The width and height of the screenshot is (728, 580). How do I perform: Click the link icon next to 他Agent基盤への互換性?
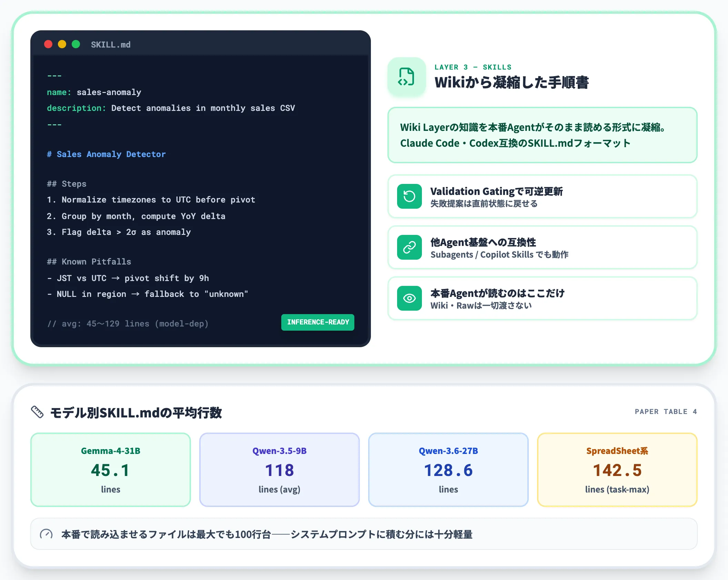(x=410, y=247)
